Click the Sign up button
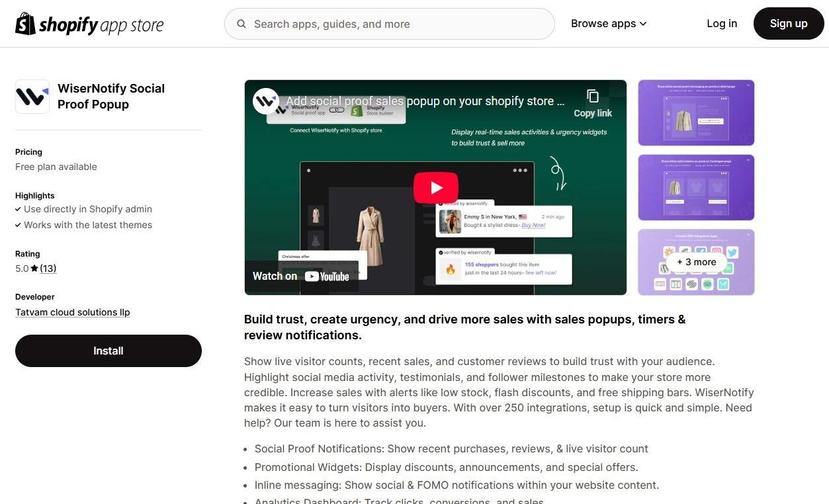The image size is (829, 504). click(x=789, y=24)
